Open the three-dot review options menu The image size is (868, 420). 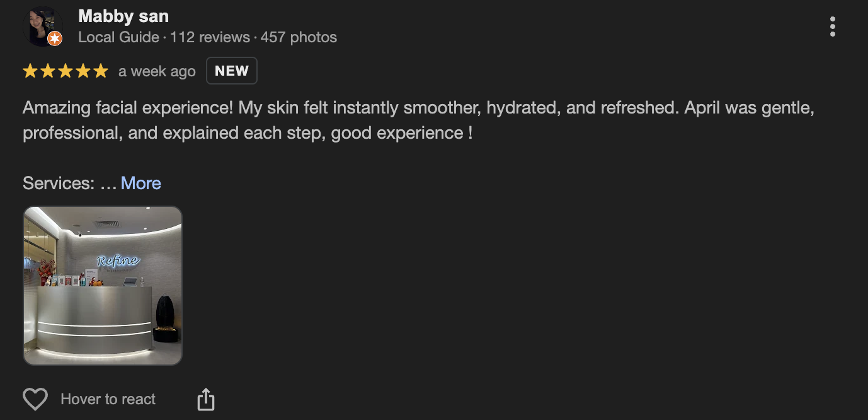pos(833,26)
